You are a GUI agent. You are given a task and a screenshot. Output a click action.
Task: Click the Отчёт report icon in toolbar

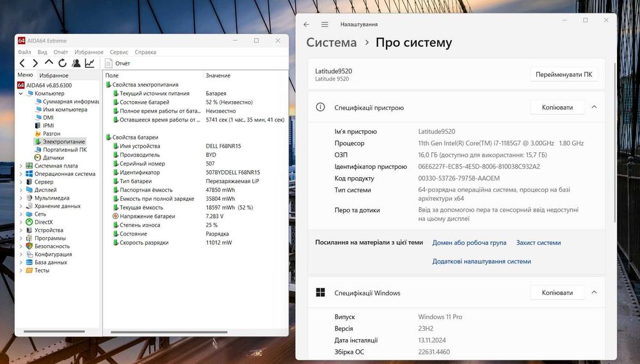(108, 63)
